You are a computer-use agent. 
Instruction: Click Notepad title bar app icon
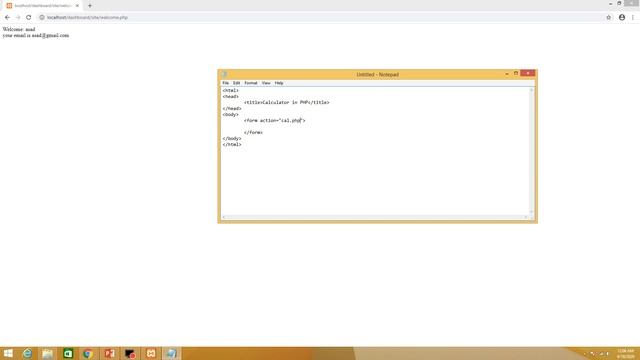[224, 74]
